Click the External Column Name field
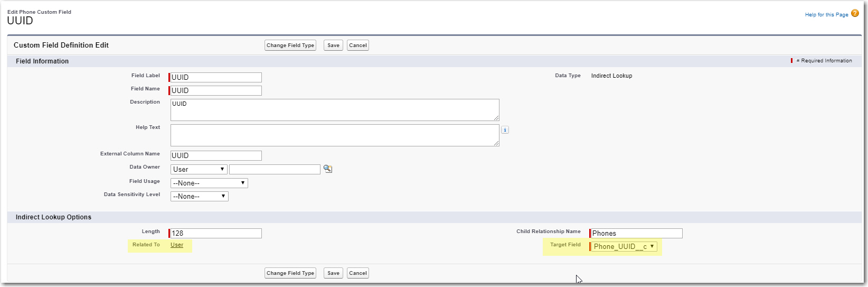 [216, 155]
